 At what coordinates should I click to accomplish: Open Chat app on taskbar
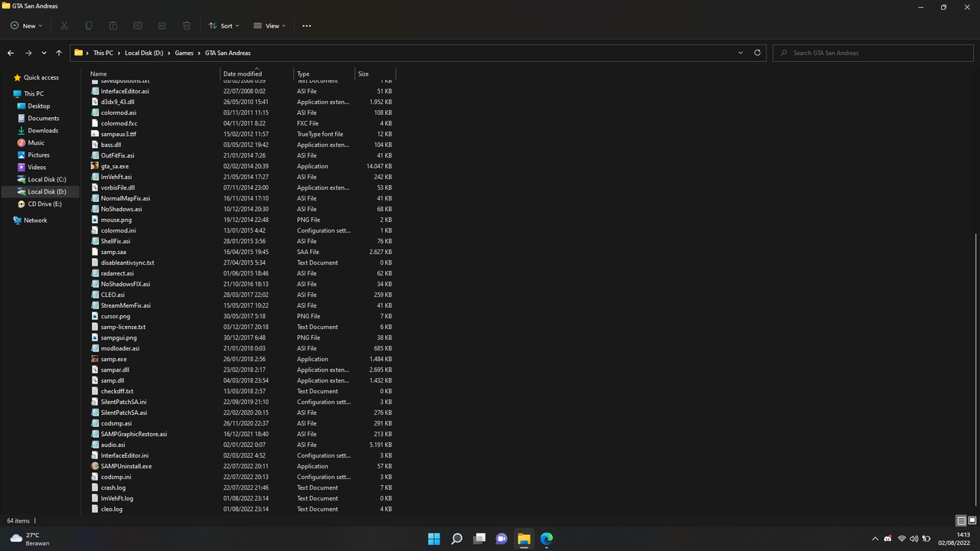tap(501, 539)
